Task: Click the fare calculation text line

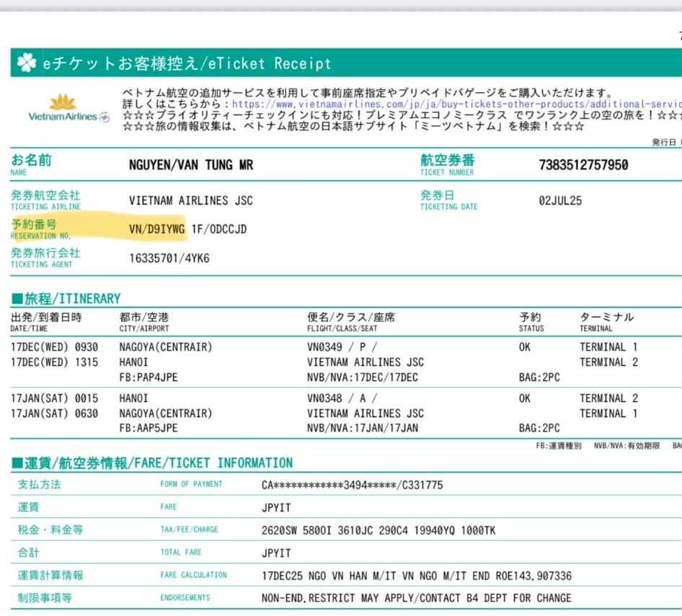Action: point(416,576)
